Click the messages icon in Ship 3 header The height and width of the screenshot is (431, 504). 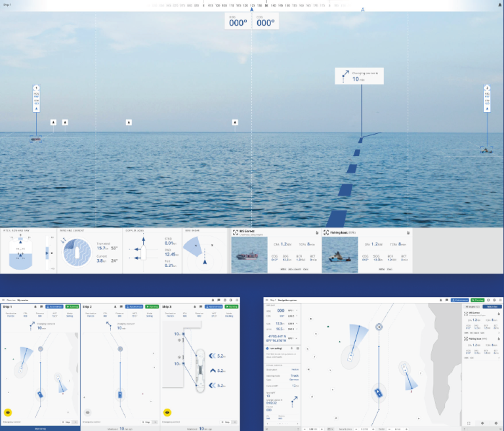[x=200, y=306]
